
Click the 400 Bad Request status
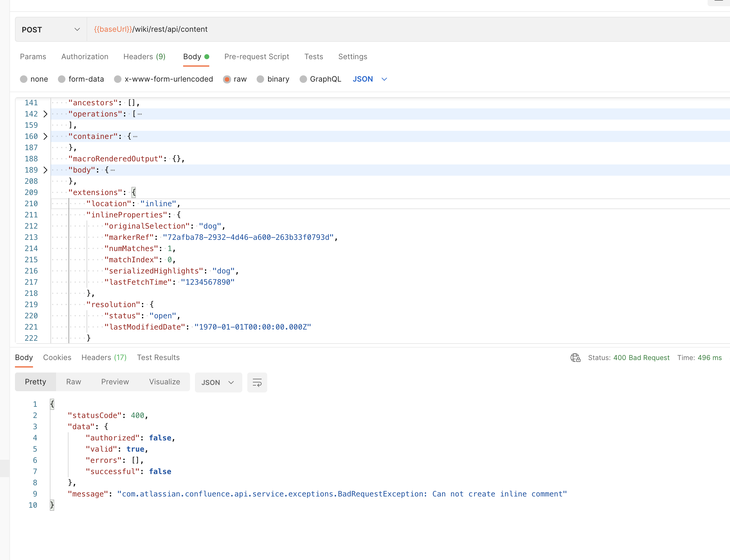click(x=641, y=358)
